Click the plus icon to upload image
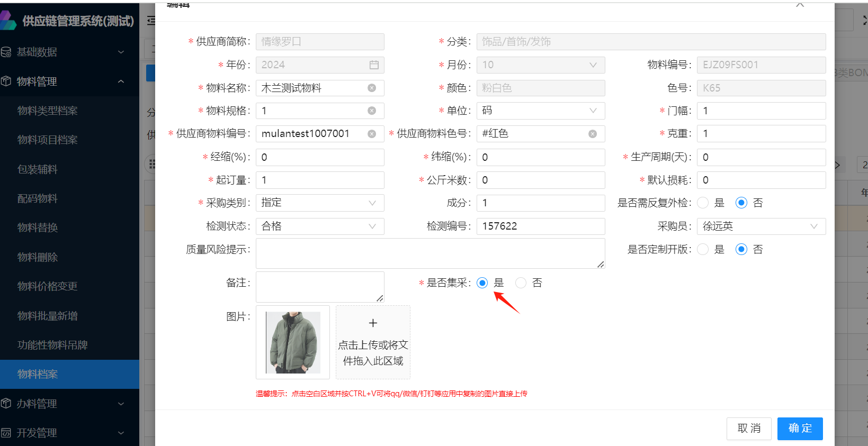 click(x=373, y=323)
